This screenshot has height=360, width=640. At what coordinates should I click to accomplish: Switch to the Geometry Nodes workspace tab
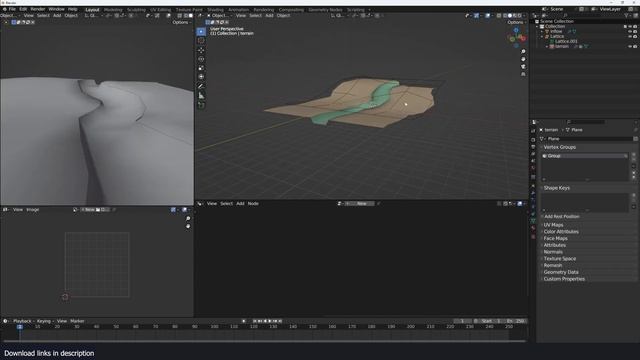point(325,9)
